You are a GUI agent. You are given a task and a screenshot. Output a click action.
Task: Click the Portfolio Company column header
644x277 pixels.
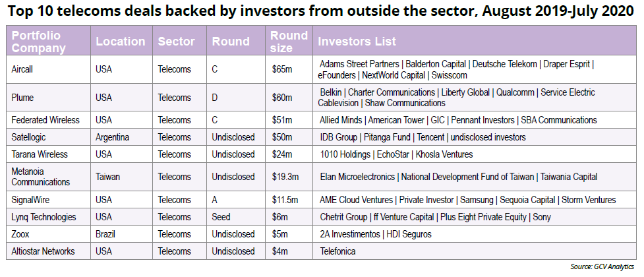(x=39, y=41)
